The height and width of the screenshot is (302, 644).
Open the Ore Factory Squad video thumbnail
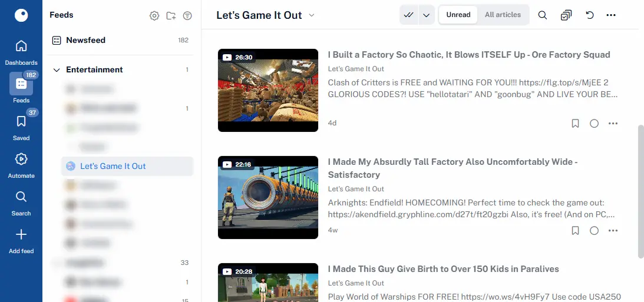point(268,90)
